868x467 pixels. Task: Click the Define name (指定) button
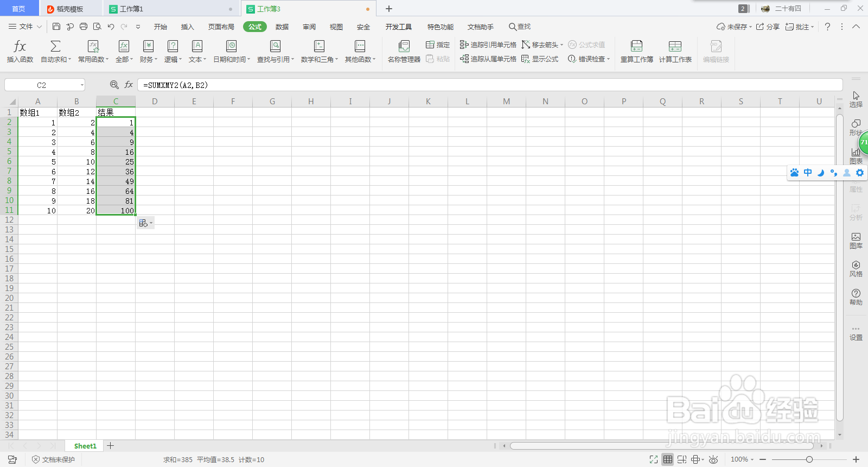pos(438,45)
